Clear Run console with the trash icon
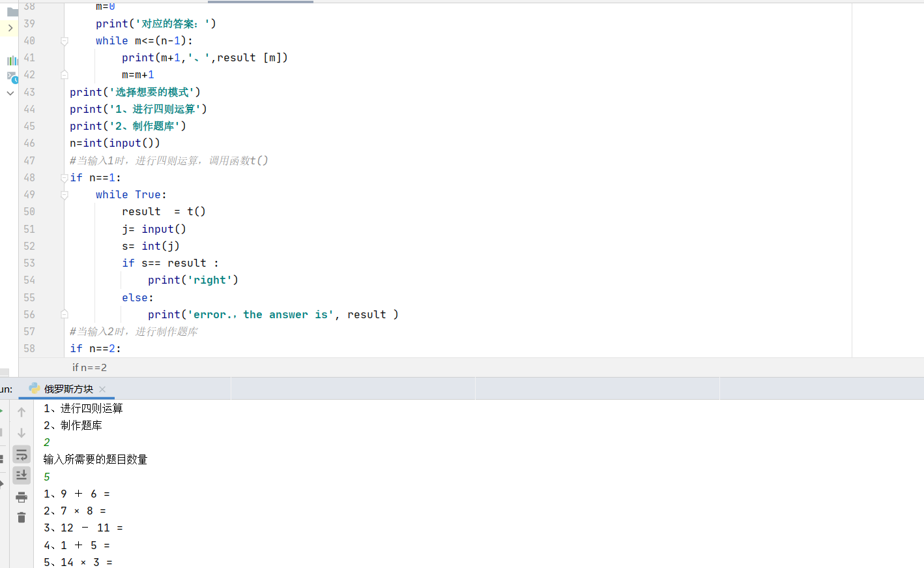Image resolution: width=924 pixels, height=568 pixels. pos(22,518)
